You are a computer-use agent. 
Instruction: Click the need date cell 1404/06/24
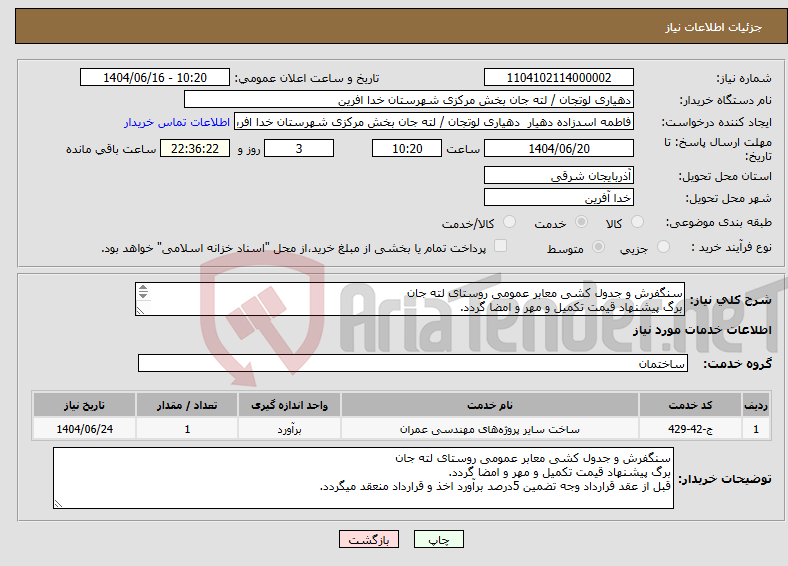coord(84,429)
